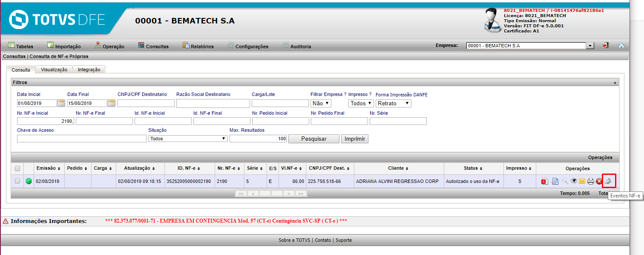Go to home via house icon
644x255 pixels.
click(x=621, y=45)
